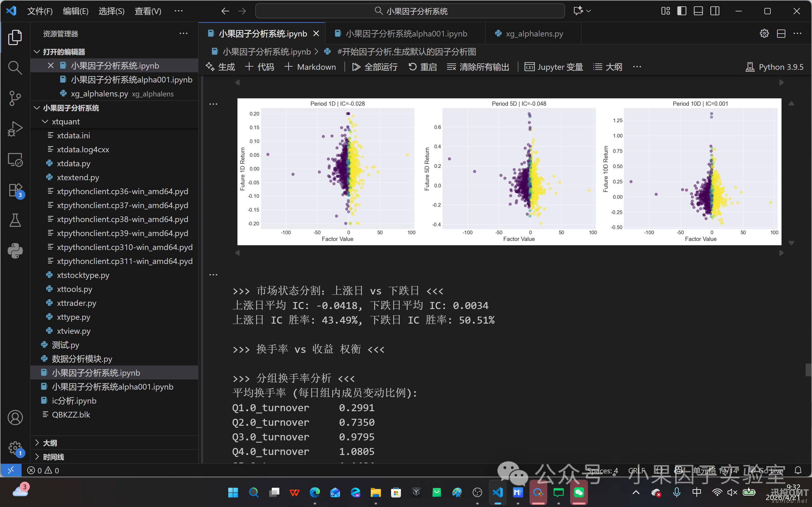812x507 pixels.
Task: Open Remote Explorer activity icon
Action: [15, 160]
